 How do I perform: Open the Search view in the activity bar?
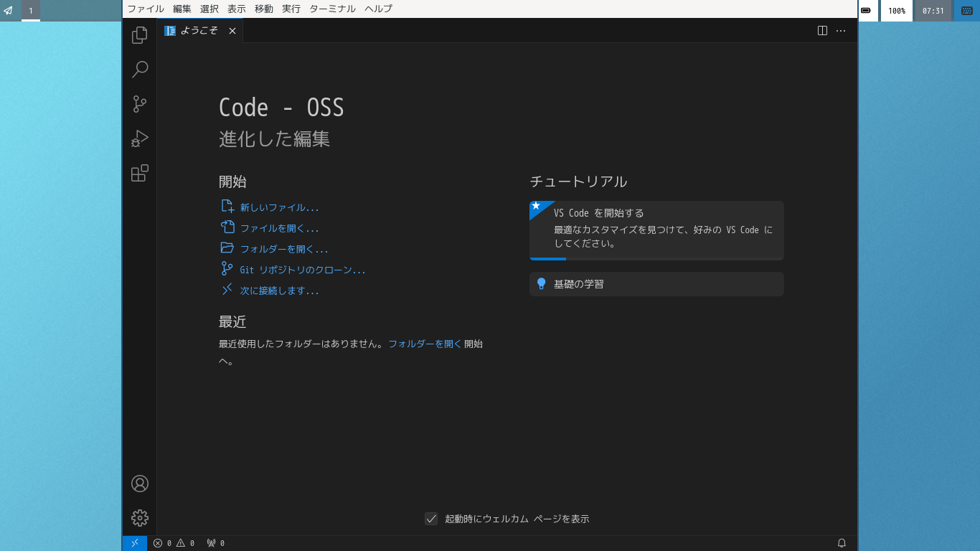click(x=140, y=69)
